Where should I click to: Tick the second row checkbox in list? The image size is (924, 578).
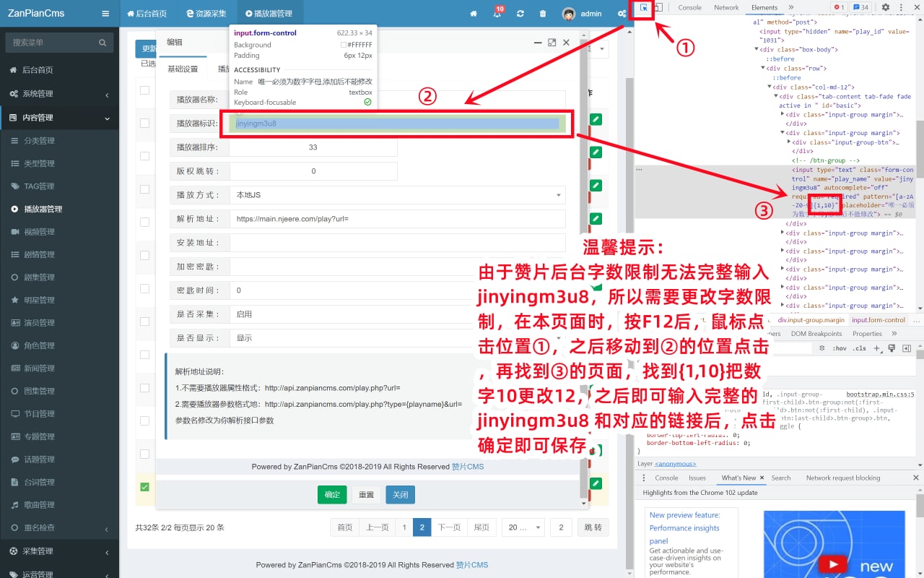[144, 156]
